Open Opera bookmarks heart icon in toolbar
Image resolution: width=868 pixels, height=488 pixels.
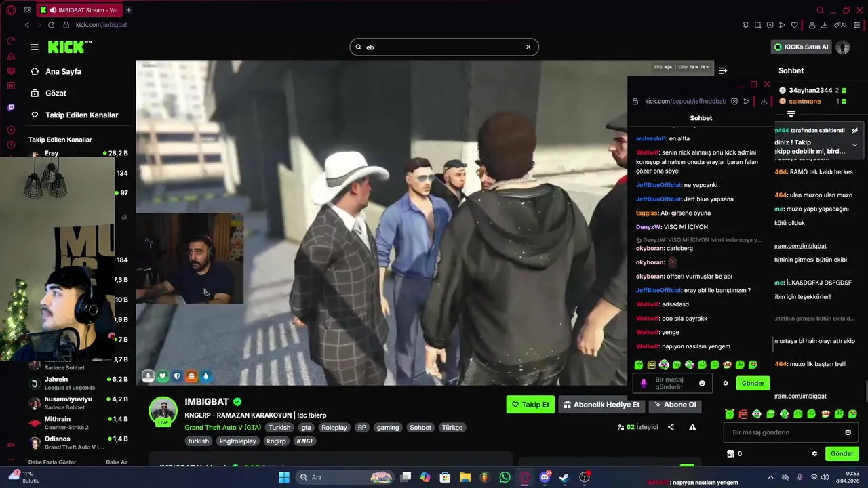coord(794,25)
